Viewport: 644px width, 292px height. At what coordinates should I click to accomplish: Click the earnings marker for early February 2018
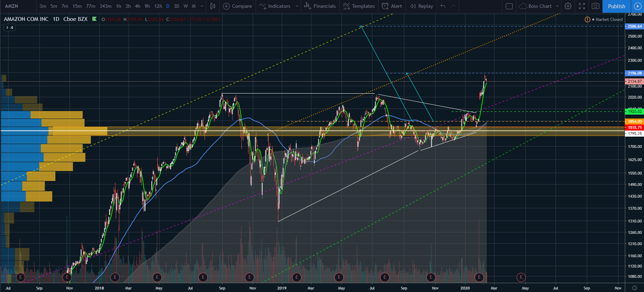(115, 277)
